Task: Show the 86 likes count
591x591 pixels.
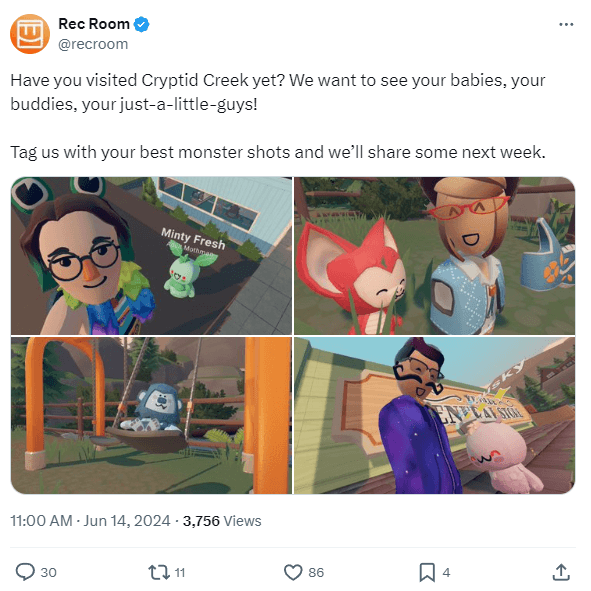Action: click(316, 573)
